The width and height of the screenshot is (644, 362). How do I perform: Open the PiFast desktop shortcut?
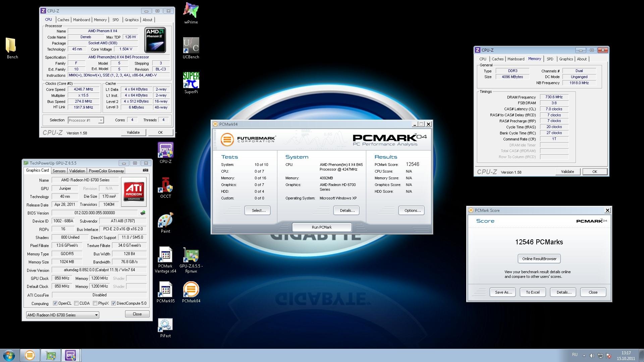click(165, 327)
